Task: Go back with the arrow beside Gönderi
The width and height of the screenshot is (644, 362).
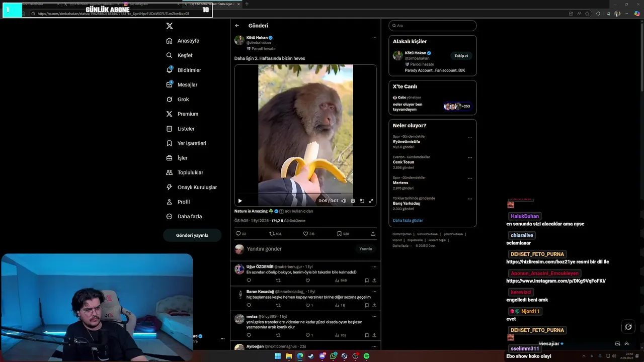Action: tap(237, 26)
